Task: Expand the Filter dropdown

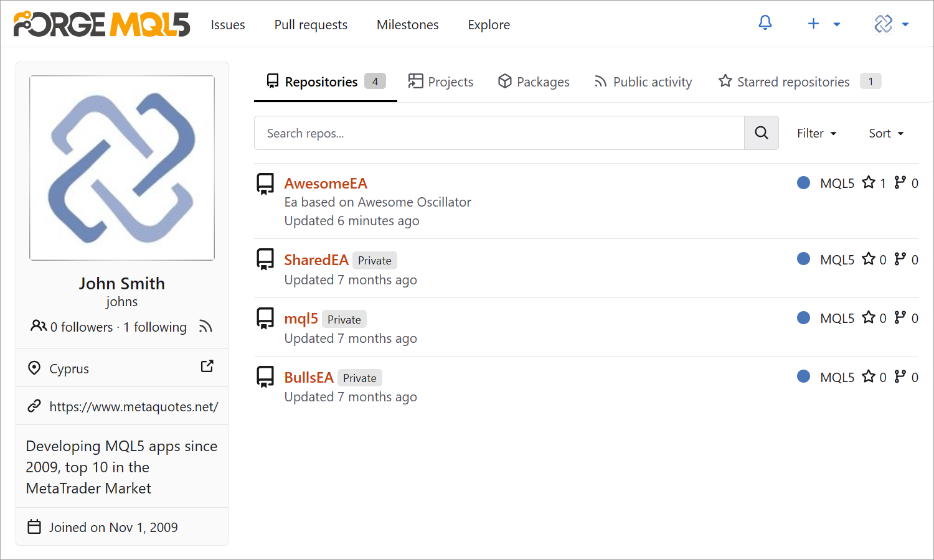Action: point(817,133)
